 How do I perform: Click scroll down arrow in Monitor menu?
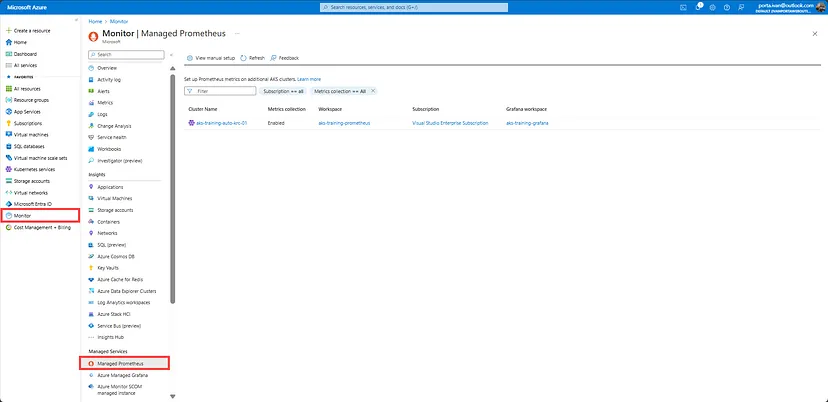(172, 396)
